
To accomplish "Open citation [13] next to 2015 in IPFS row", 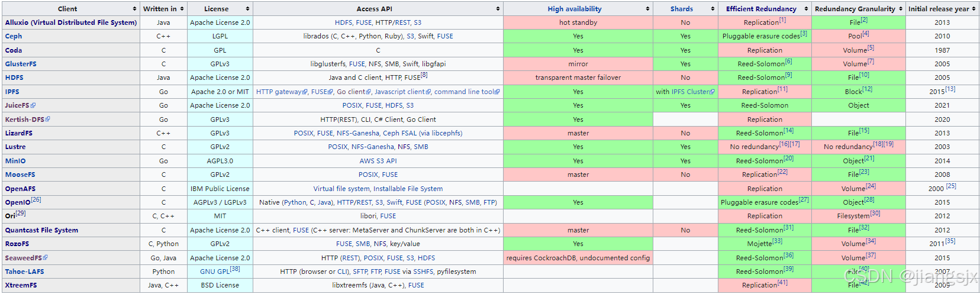I will pyautogui.click(x=950, y=89).
